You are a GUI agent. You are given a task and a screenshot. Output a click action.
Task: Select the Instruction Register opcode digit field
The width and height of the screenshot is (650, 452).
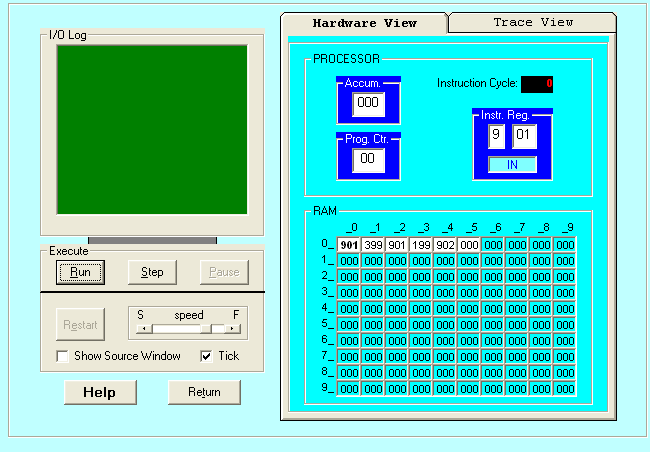(496, 136)
